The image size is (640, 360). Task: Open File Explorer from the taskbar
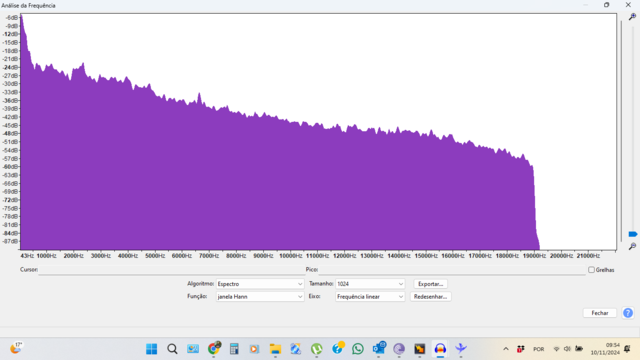coord(275,349)
